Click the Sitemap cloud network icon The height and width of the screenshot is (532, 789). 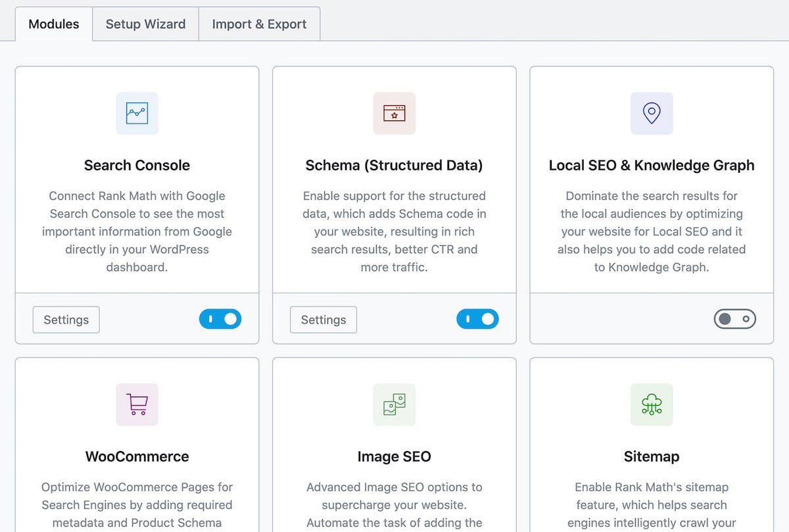(651, 404)
